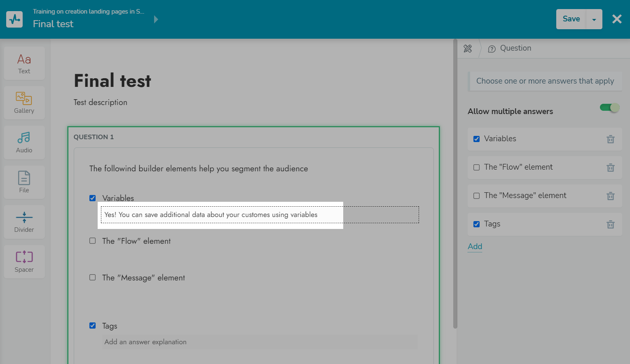Toggle Allow multiple answers switch
The height and width of the screenshot is (364, 630).
tap(609, 107)
